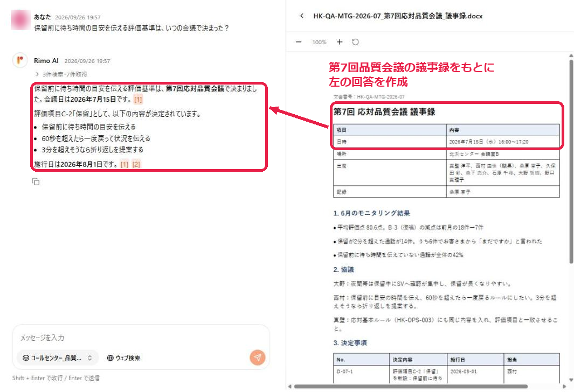Click the file name HK-QA-MTG-2026-07_第7回応対品質会議_議事録.docx
Viewport: 574px width, 392px height.
(x=398, y=16)
